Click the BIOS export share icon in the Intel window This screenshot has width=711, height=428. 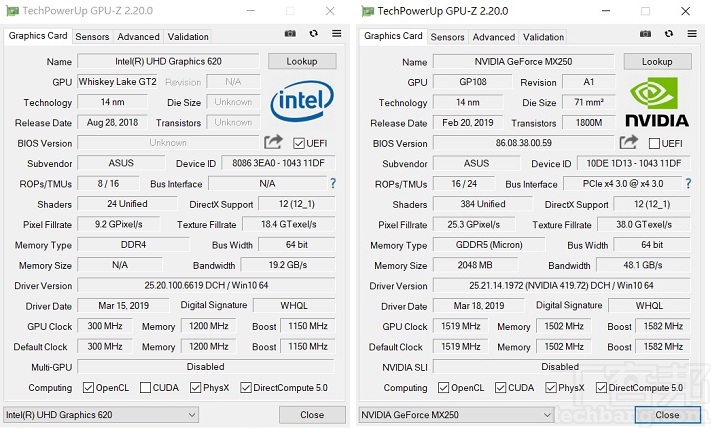pyautogui.click(x=273, y=142)
